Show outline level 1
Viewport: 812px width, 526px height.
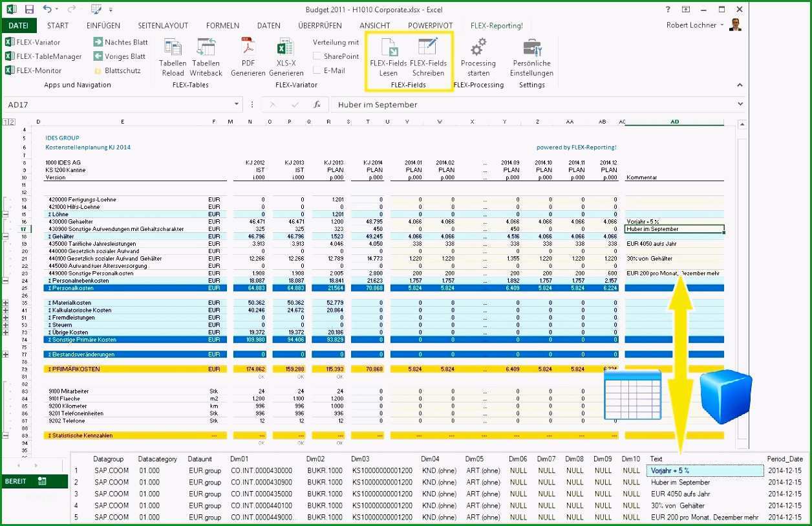(6, 122)
